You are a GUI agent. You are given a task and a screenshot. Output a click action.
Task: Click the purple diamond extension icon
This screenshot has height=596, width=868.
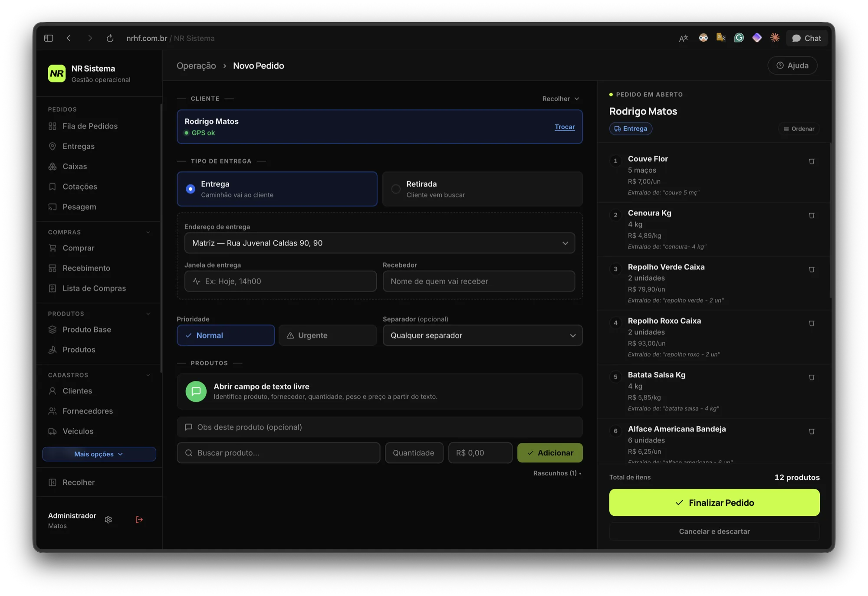click(757, 38)
